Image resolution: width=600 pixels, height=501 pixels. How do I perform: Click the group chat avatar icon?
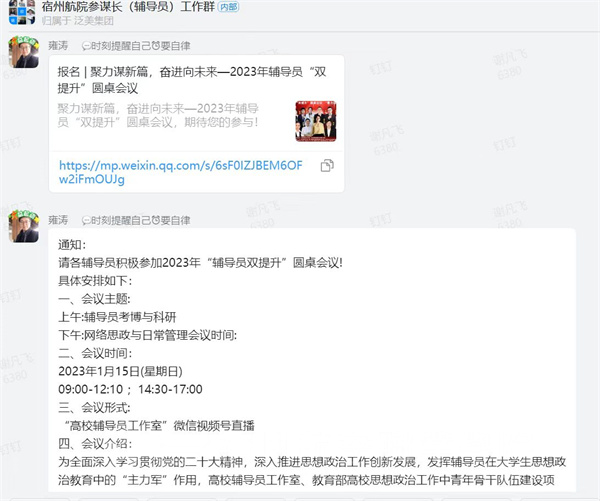[22, 11]
